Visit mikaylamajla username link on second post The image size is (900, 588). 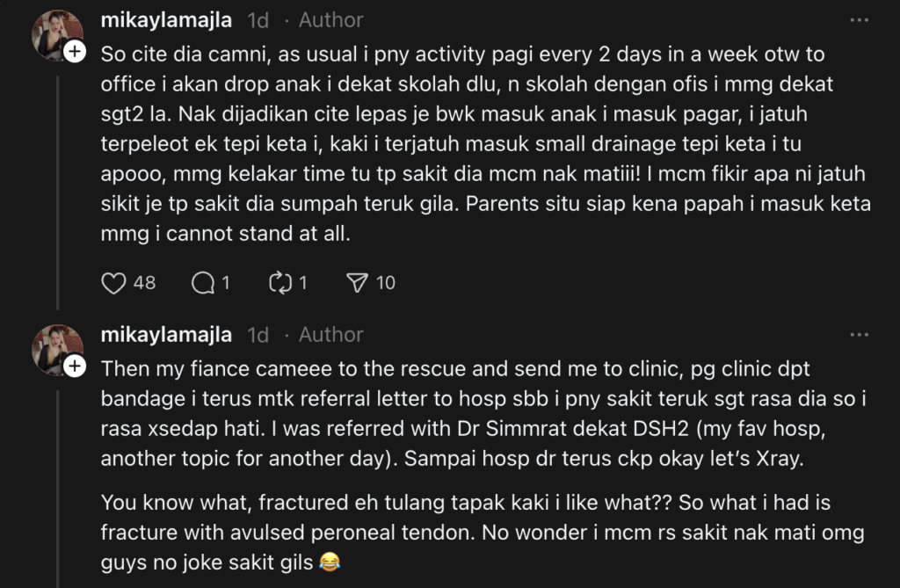[166, 334]
